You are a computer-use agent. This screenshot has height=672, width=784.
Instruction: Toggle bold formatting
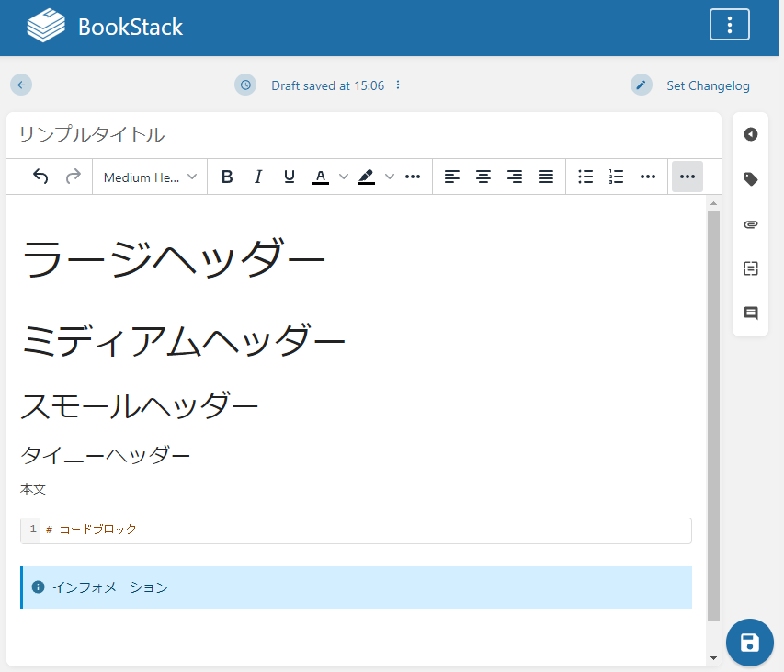(x=227, y=177)
